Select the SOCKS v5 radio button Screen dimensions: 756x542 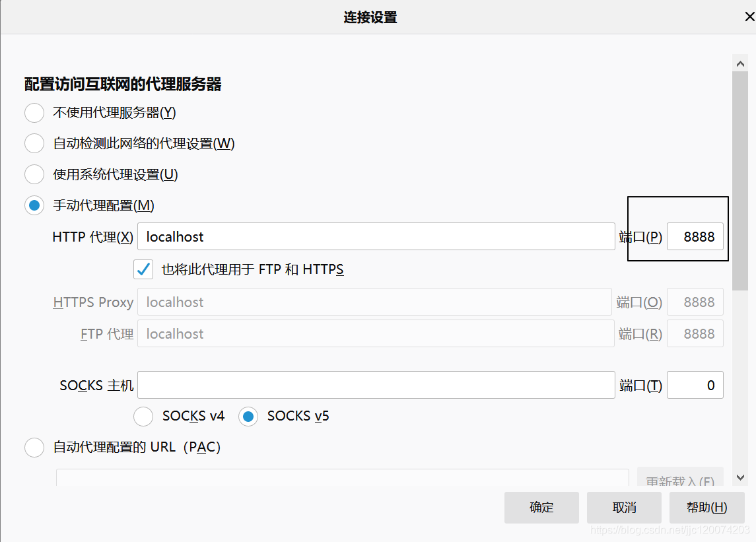click(248, 416)
